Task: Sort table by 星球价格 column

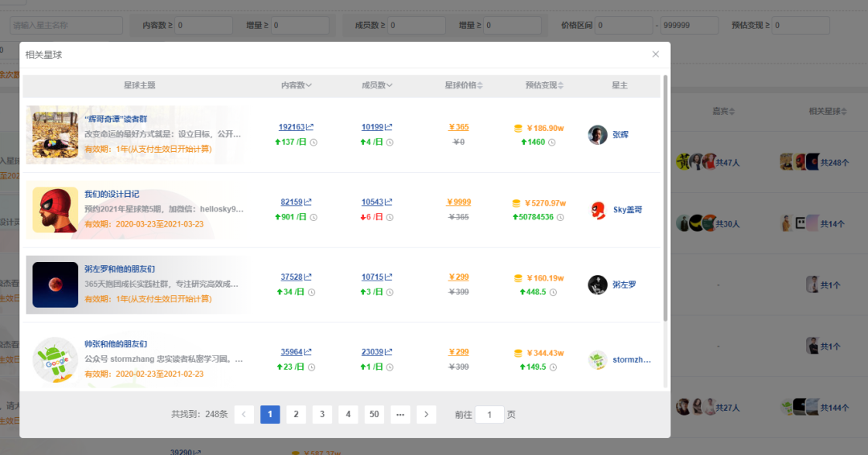Action: coord(464,85)
